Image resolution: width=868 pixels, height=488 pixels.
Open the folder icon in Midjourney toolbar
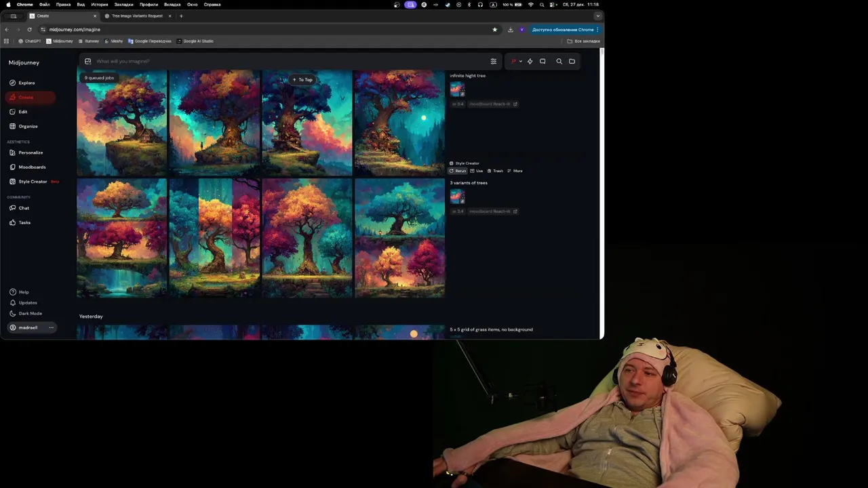(572, 61)
